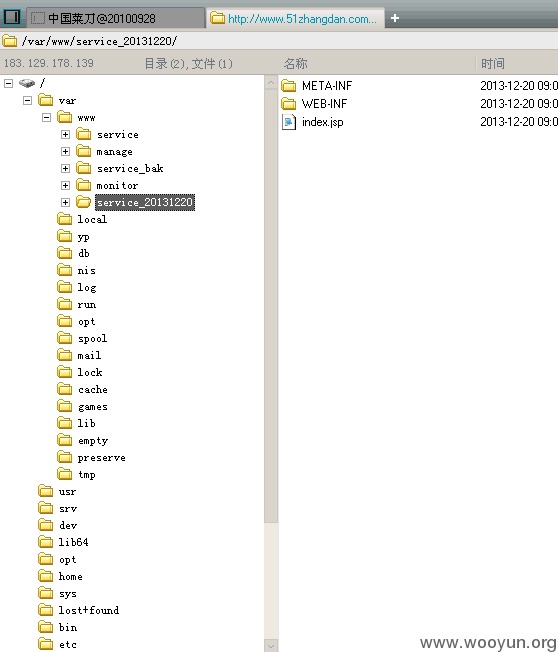Expand the service_20131220 folder node
Screen dimensions: 558x652
[65, 203]
